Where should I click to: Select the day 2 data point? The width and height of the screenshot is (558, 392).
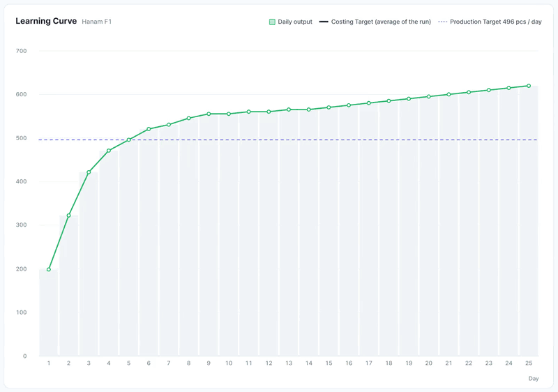click(68, 216)
